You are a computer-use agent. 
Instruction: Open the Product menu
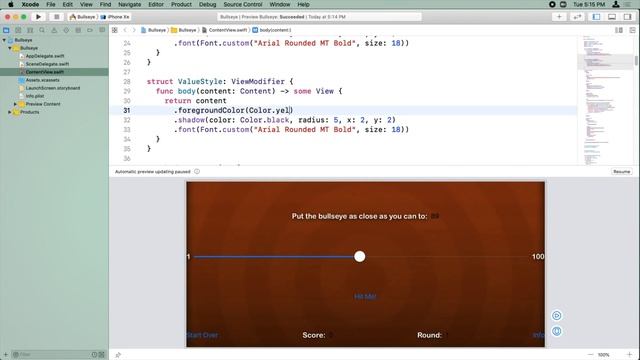click(181, 4)
